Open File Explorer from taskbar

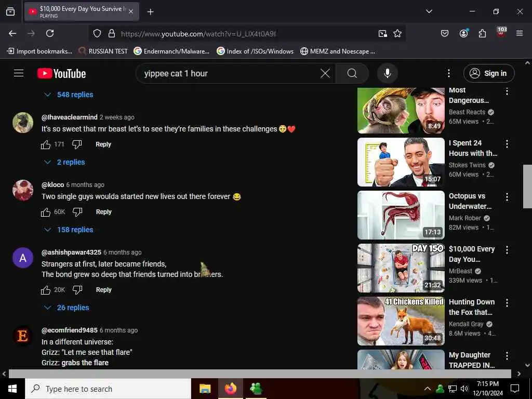(205, 389)
